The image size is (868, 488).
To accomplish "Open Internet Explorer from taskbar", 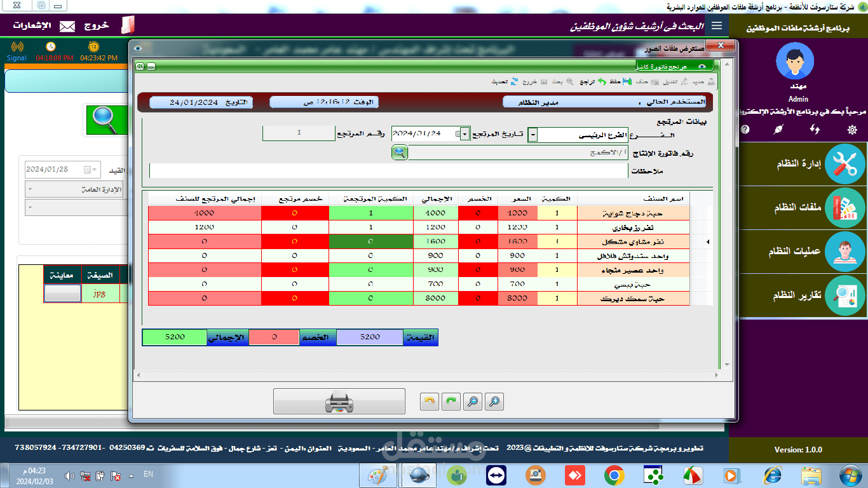I will point(772,475).
